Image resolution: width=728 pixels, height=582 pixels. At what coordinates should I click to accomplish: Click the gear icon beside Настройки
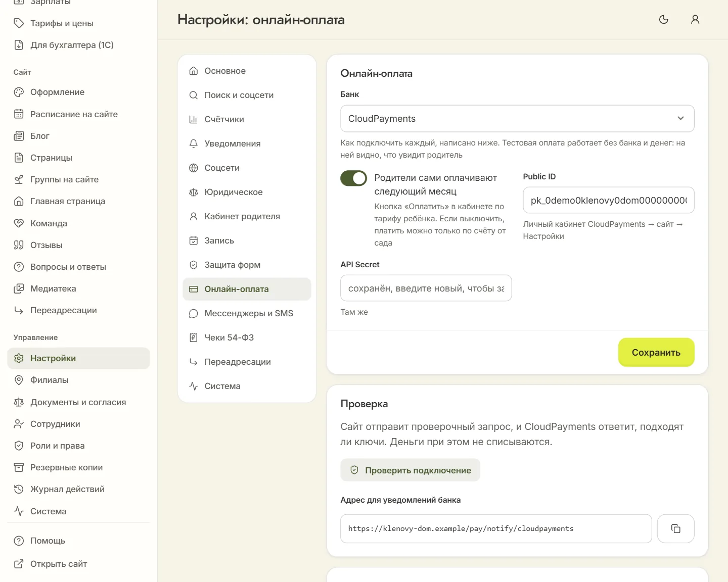coord(19,358)
